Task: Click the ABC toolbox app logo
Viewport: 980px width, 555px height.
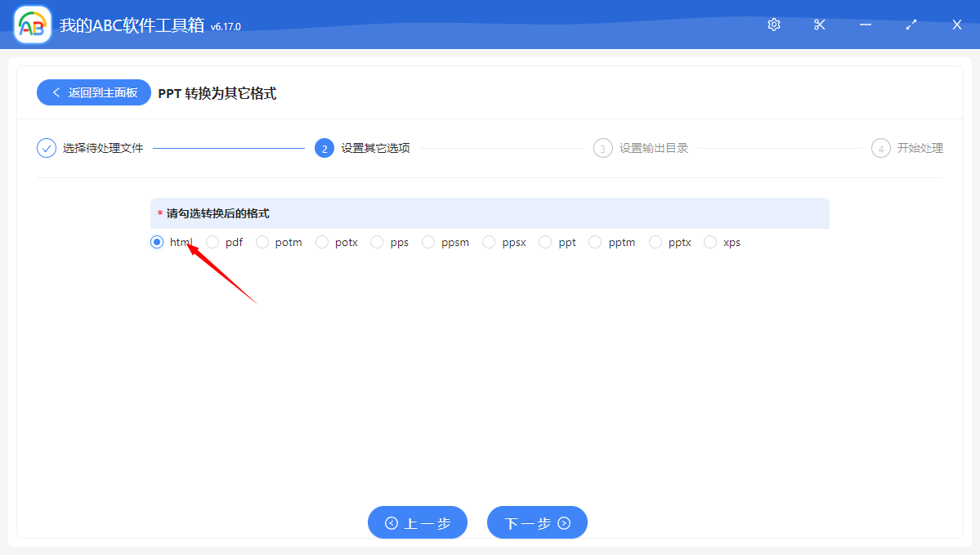Action: point(33,25)
